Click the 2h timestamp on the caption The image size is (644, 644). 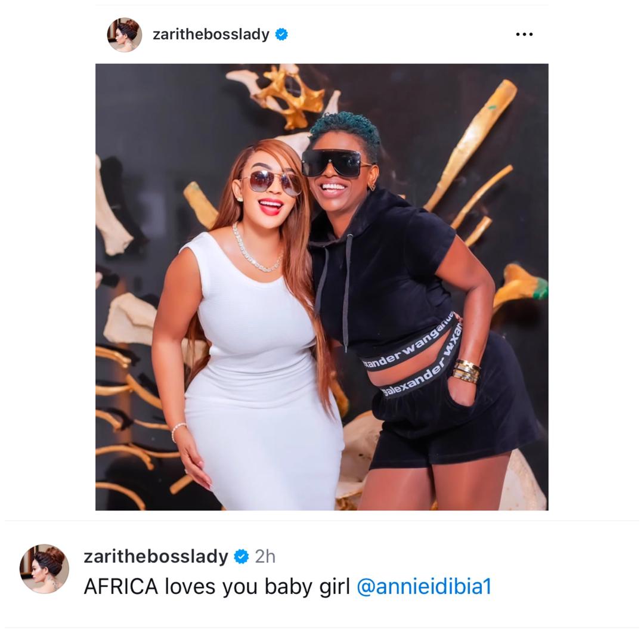pos(265,557)
